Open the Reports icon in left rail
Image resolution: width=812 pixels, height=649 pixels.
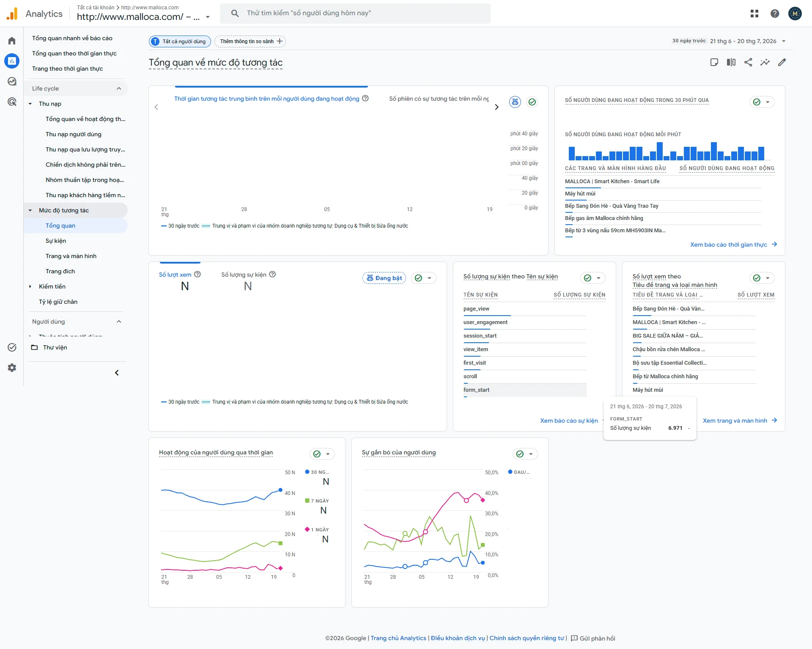pos(12,61)
